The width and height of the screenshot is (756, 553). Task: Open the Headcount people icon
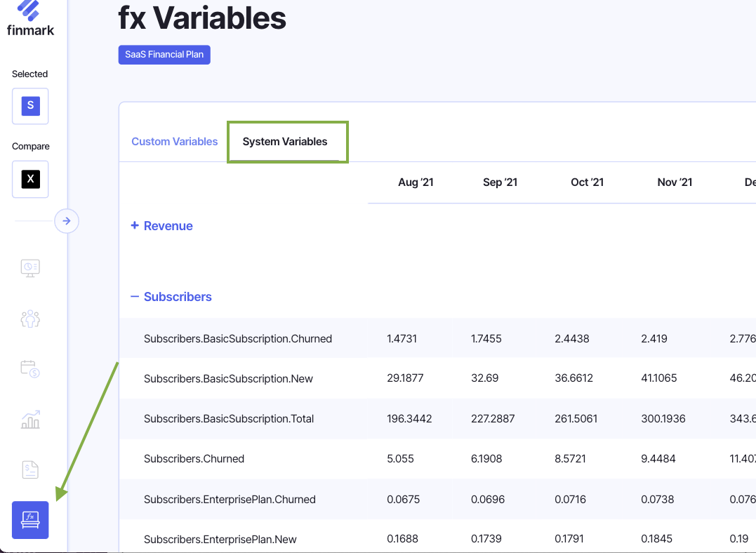point(29,319)
